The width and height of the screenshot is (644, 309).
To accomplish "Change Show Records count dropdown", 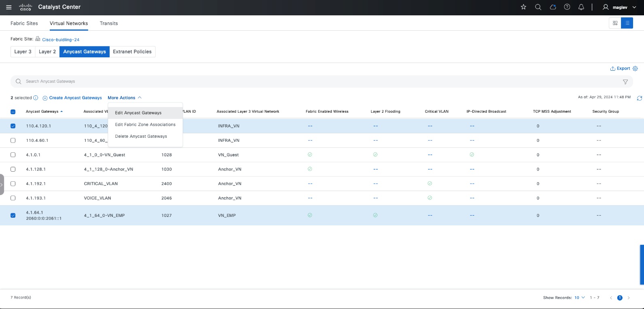I will [579, 298].
